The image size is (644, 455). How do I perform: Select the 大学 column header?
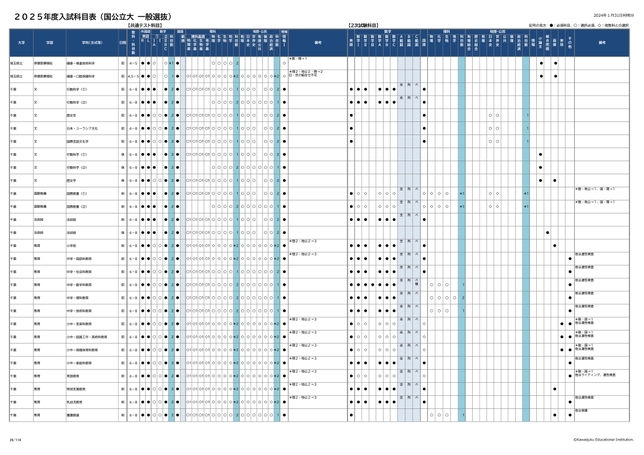coord(17,42)
